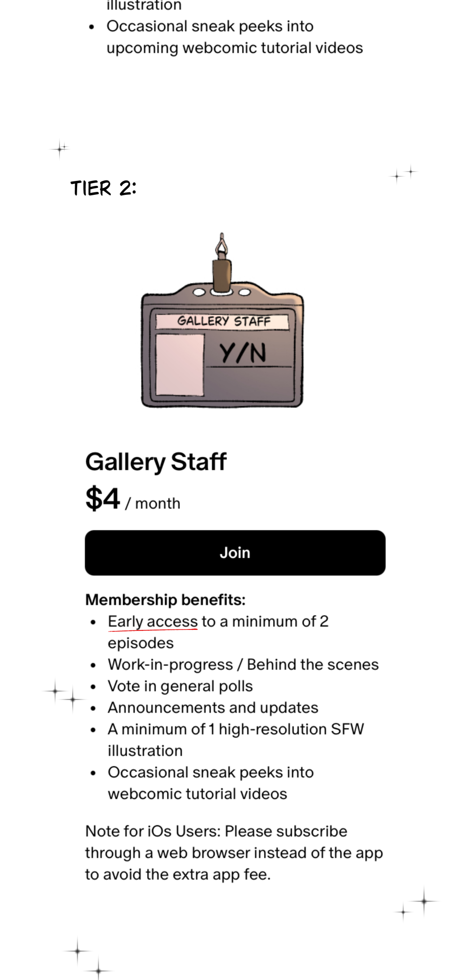Click the "Gallery Staff" tier title
The height and width of the screenshot is (980, 465).
tap(156, 462)
